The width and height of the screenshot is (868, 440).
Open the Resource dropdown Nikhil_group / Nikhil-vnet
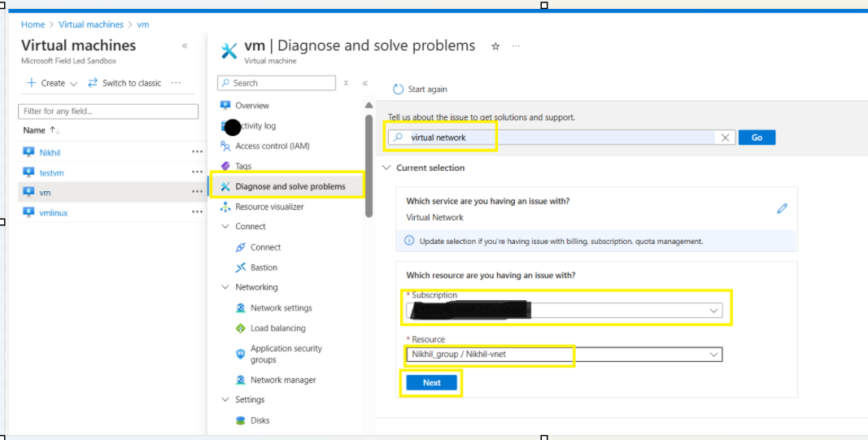[564, 354]
